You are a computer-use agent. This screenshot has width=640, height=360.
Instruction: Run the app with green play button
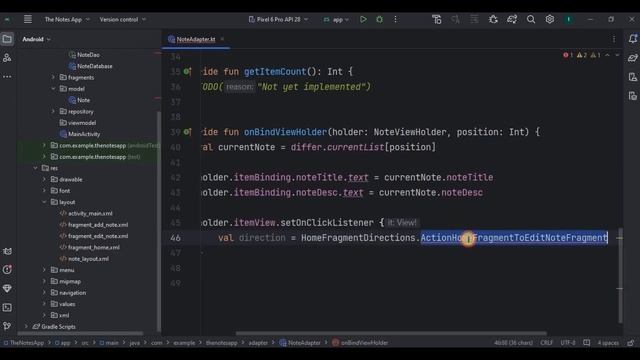(363, 19)
